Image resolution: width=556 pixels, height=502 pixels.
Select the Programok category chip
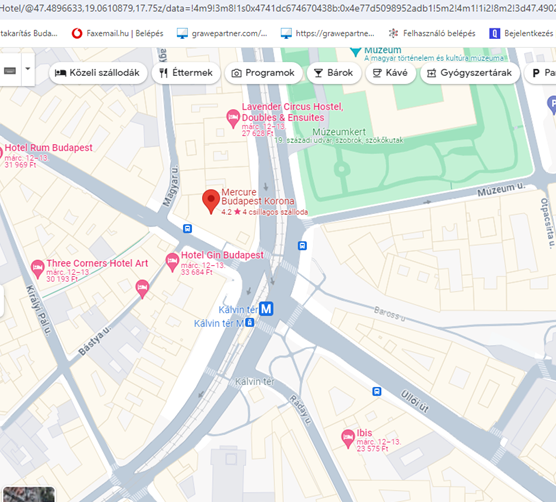(x=263, y=73)
